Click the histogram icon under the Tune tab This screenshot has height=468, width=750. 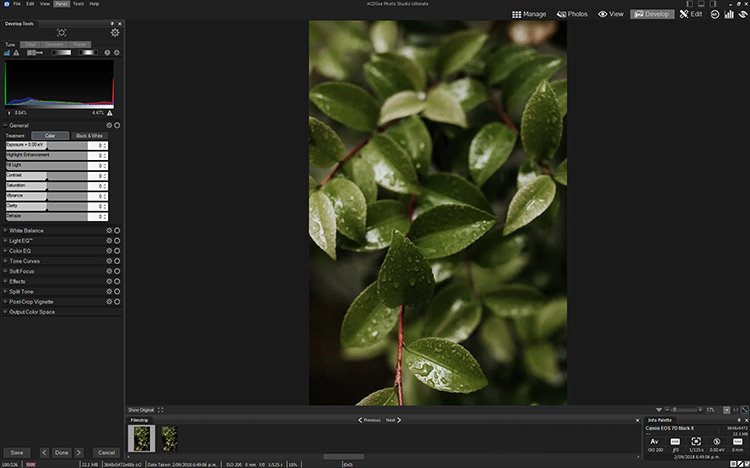coord(8,53)
